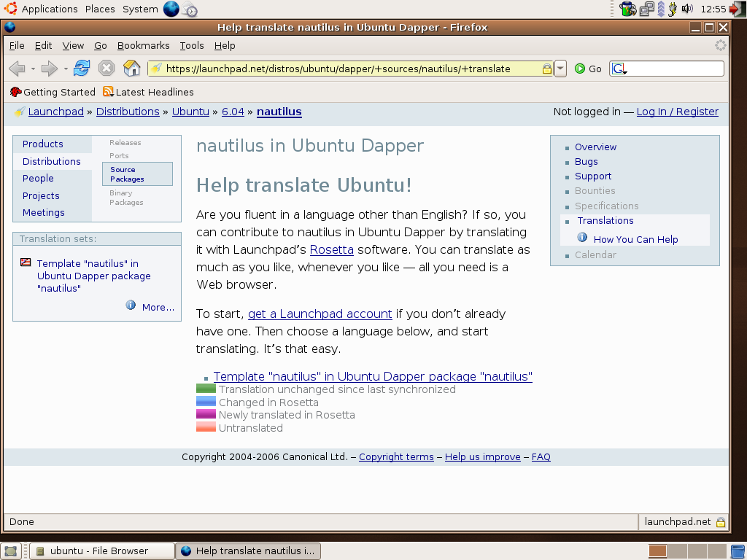The height and width of the screenshot is (560, 747).
Task: Open the forward button history dropdown
Action: [x=66, y=69]
